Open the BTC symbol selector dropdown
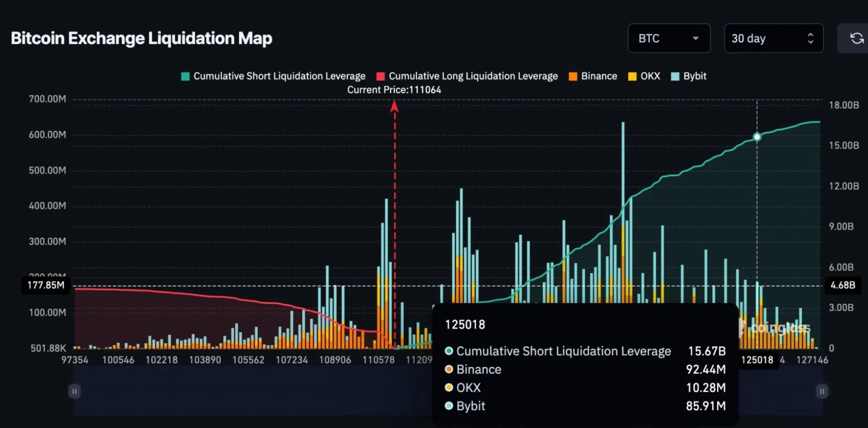The width and height of the screenshot is (868, 428). [x=669, y=38]
